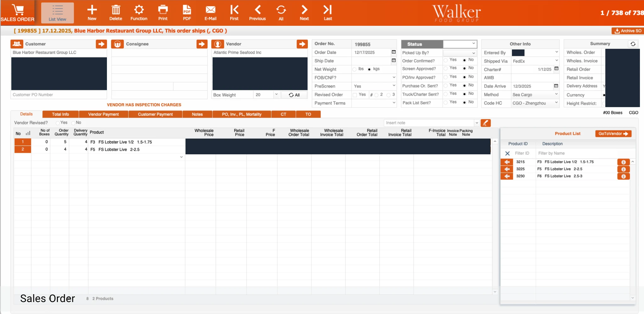Click the Delete trash icon
Viewport: 644px width, 314px height.
pos(116,10)
